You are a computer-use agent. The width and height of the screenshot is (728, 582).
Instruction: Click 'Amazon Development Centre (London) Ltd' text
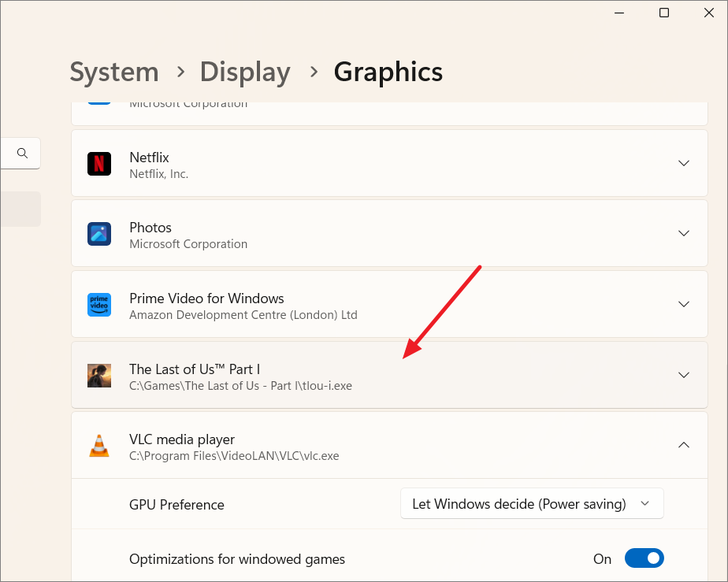click(243, 315)
